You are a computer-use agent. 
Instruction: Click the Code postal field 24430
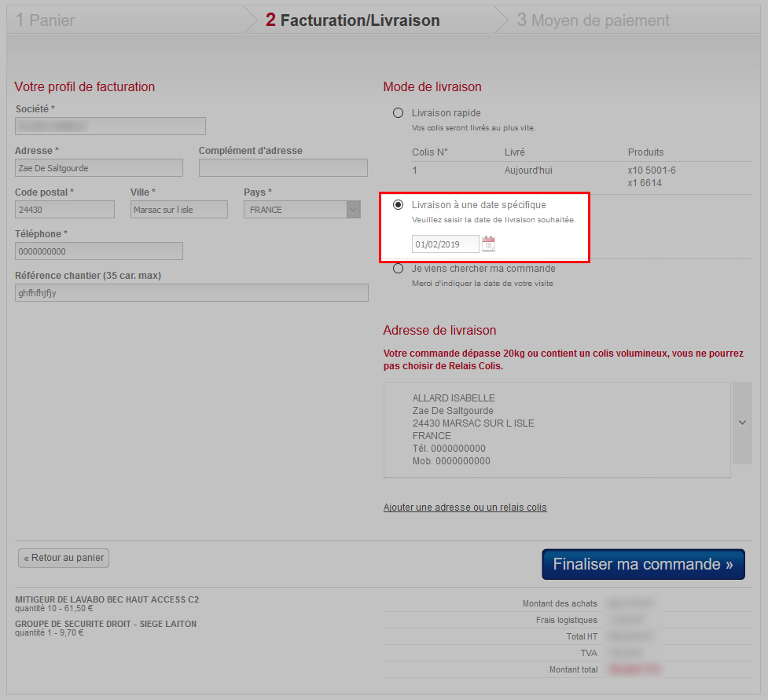point(64,210)
